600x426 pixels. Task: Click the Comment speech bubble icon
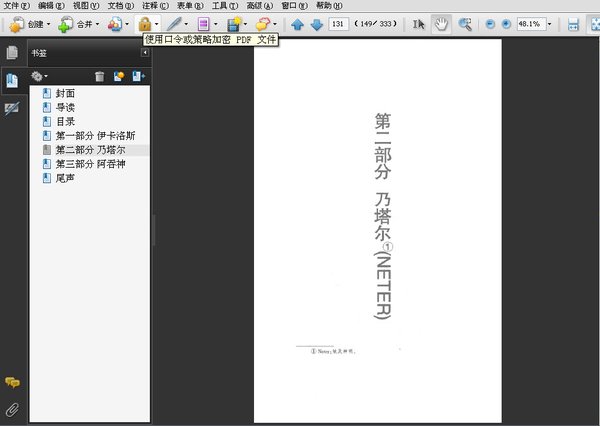(x=262, y=24)
